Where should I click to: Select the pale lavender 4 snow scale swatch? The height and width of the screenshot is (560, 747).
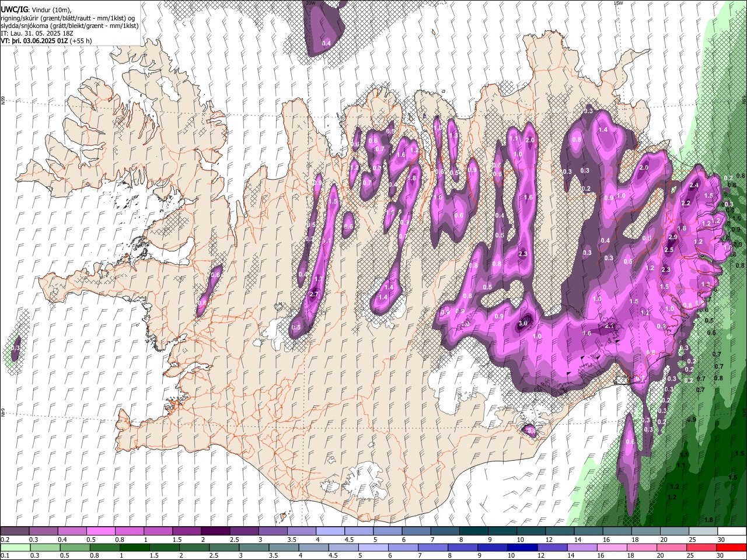329,531
